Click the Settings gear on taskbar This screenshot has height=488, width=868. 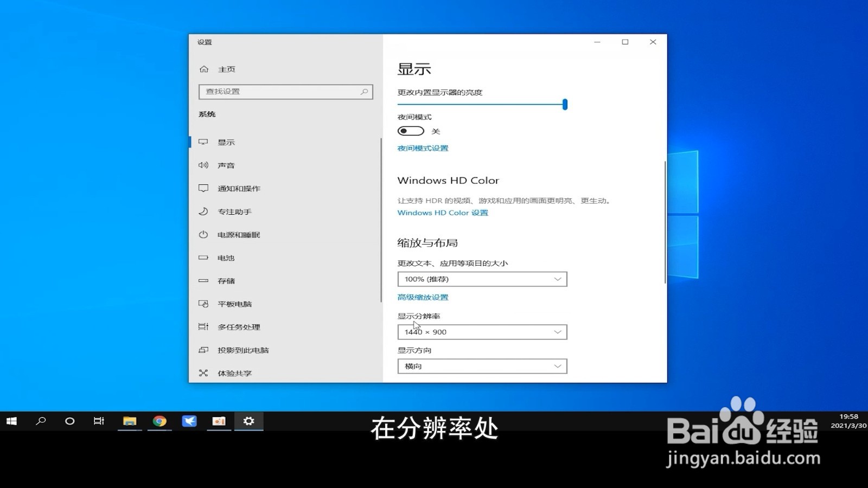tap(249, 421)
